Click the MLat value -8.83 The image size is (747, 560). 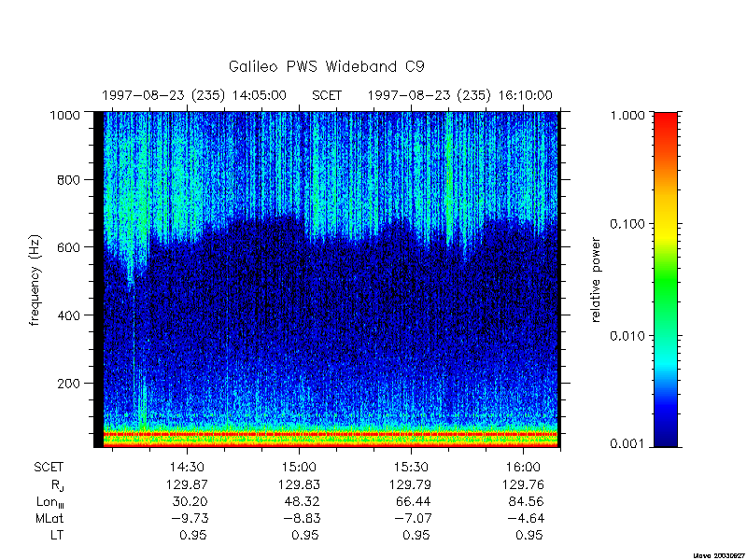point(301,518)
